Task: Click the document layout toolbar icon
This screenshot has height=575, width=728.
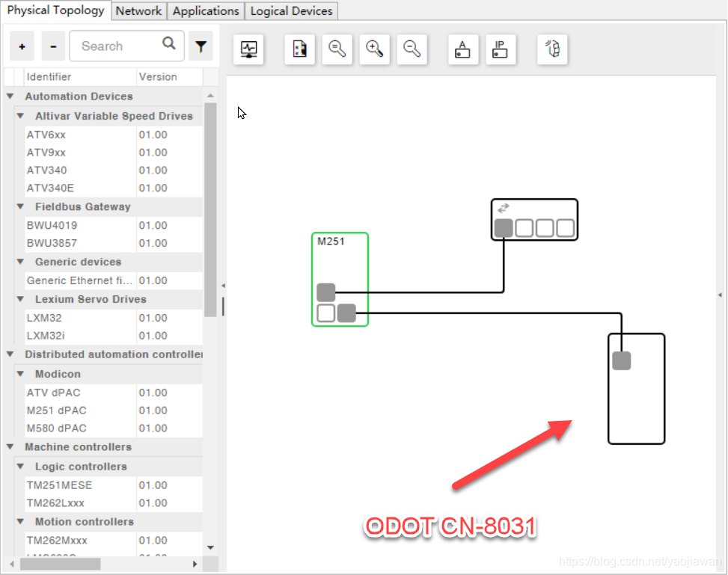Action: click(x=299, y=49)
